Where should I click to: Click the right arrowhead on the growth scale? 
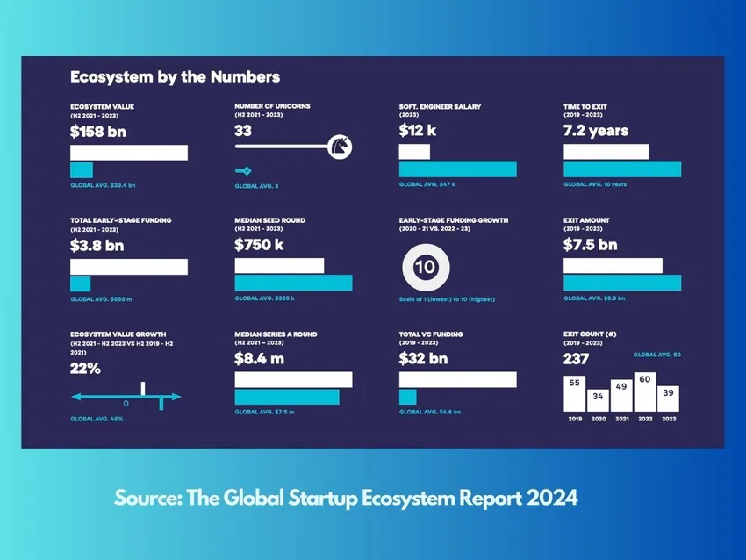click(177, 397)
